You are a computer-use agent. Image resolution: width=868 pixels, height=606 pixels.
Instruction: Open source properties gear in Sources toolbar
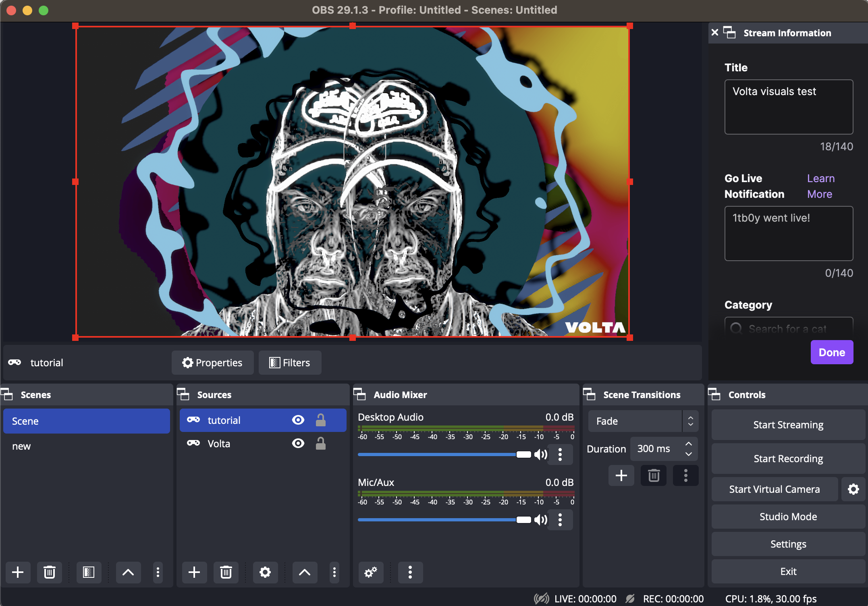[x=265, y=572]
